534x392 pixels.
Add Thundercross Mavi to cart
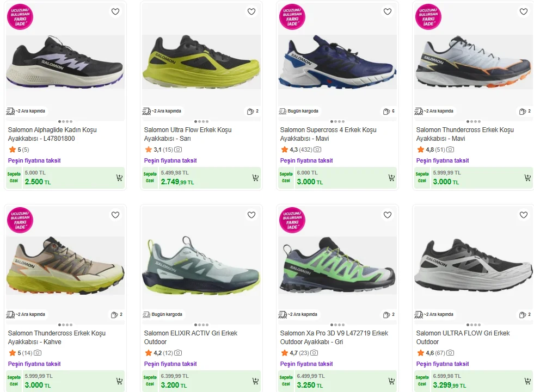click(x=527, y=178)
